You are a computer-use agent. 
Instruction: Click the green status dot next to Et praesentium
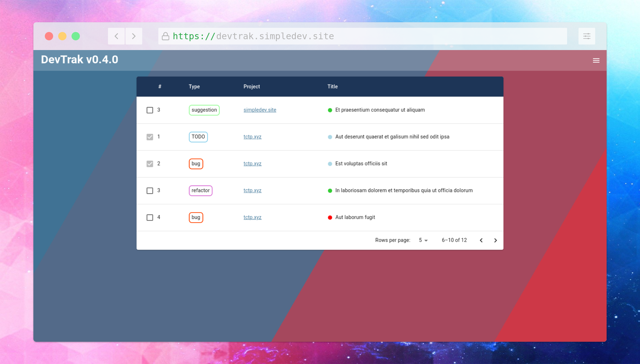pyautogui.click(x=330, y=110)
